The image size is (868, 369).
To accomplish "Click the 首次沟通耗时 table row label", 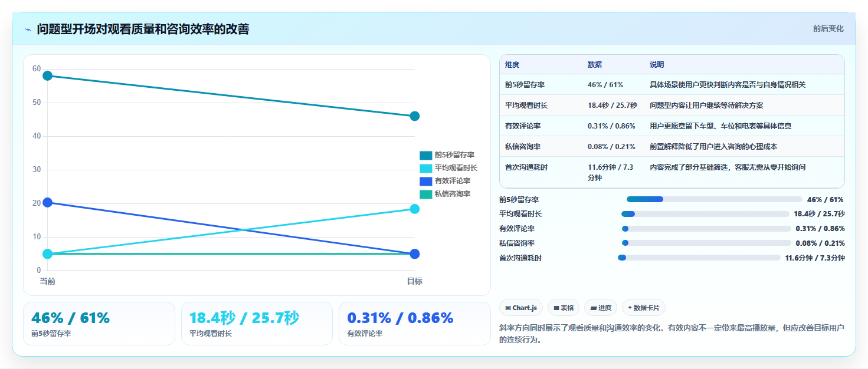I will tap(526, 167).
